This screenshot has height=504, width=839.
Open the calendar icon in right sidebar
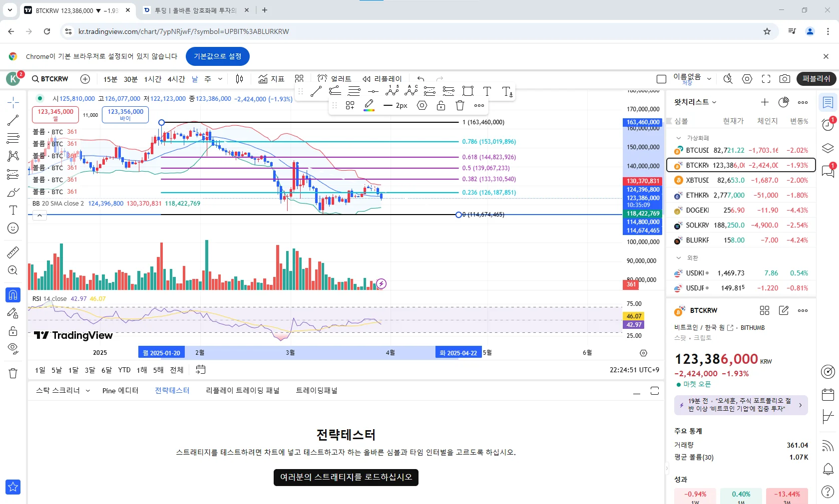click(x=828, y=395)
